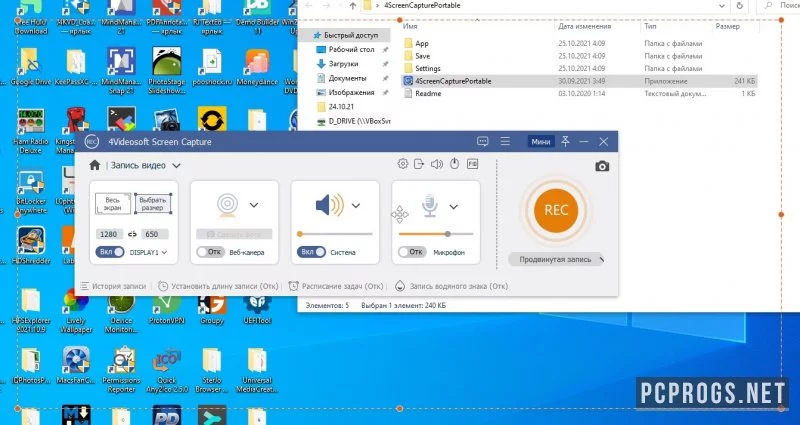Open recording settings gear icon
800x425 pixels.
click(403, 164)
